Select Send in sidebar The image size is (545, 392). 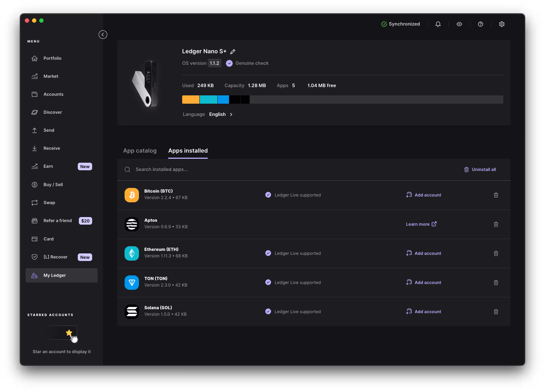62,130
